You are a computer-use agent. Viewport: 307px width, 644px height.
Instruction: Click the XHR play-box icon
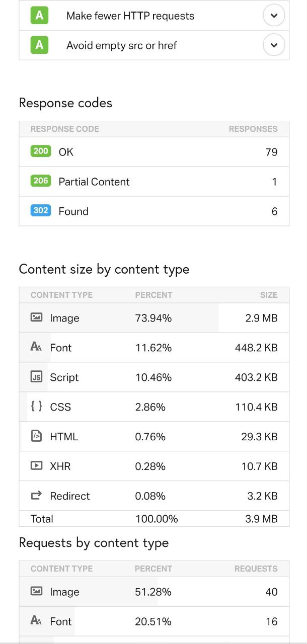coord(36,465)
